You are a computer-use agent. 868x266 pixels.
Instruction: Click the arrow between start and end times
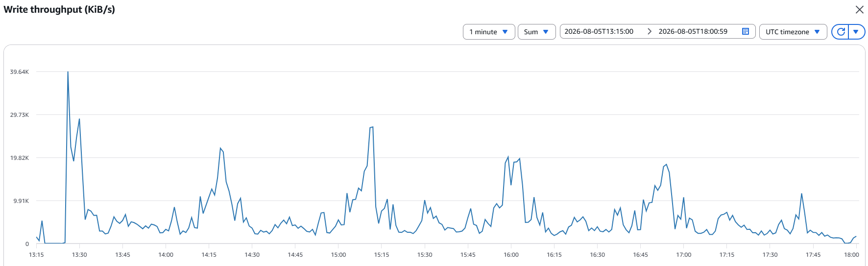click(x=650, y=31)
